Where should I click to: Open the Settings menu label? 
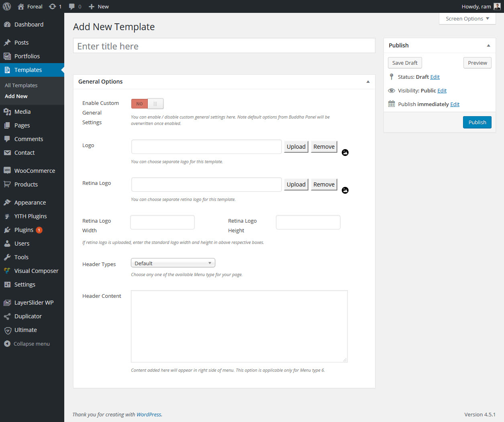[25, 285]
